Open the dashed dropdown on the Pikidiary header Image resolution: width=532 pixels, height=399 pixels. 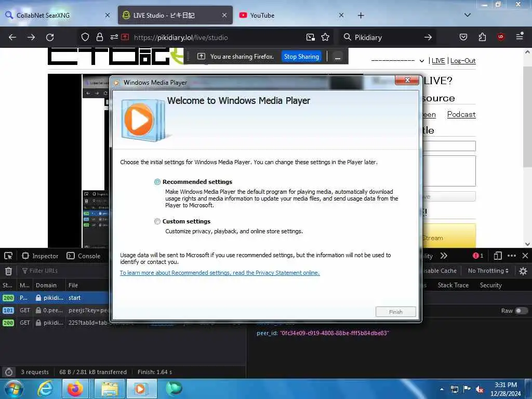click(x=397, y=61)
